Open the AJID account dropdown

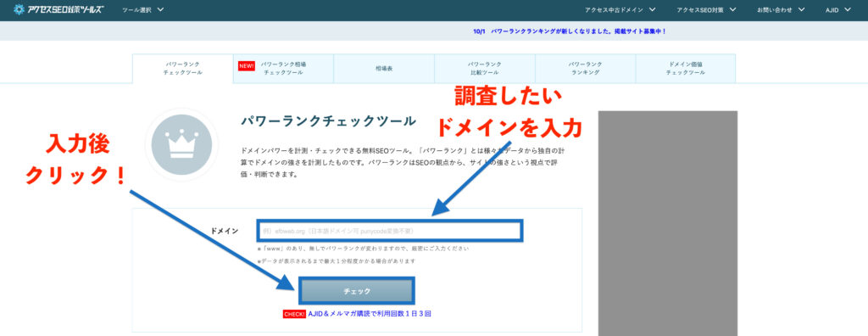(838, 9)
